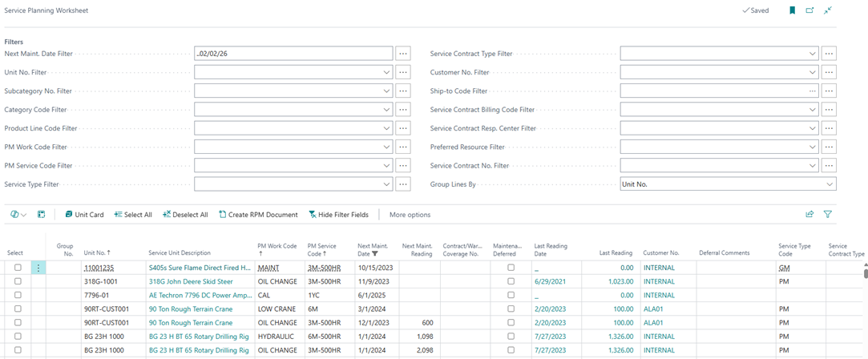Click the Ship-to Code Filter input field
868x359 pixels.
[x=720, y=91]
